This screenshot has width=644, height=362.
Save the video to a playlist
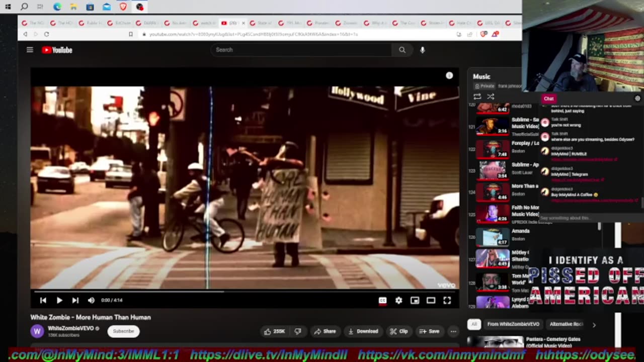[429, 331]
